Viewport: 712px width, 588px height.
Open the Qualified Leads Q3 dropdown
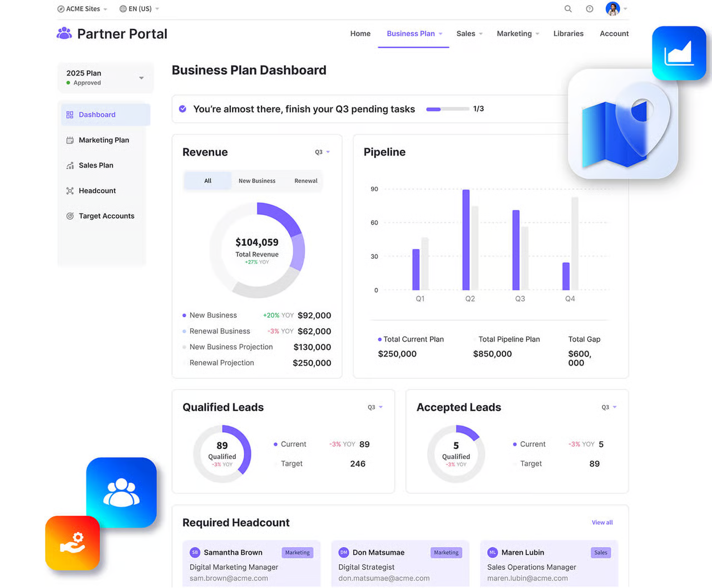click(x=375, y=407)
